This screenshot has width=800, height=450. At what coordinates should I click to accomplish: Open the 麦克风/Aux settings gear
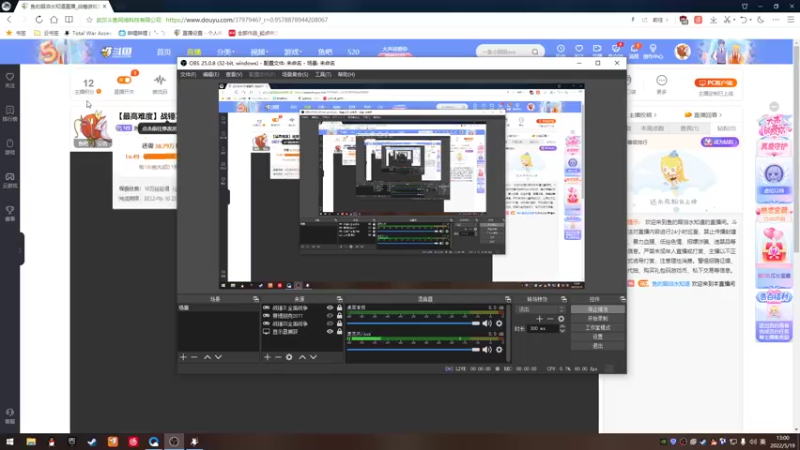(499, 349)
